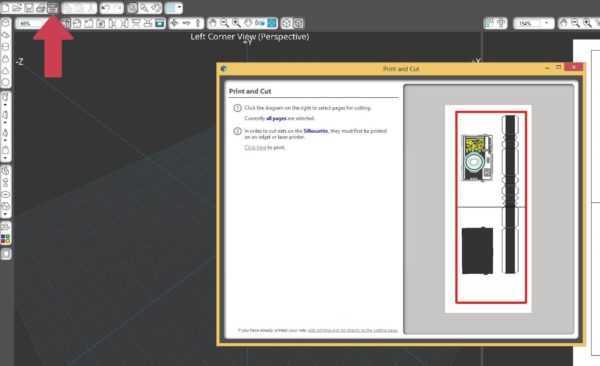Click the home view icon in the 3D view toolbar
The image size is (600, 366).
[x=213, y=23]
